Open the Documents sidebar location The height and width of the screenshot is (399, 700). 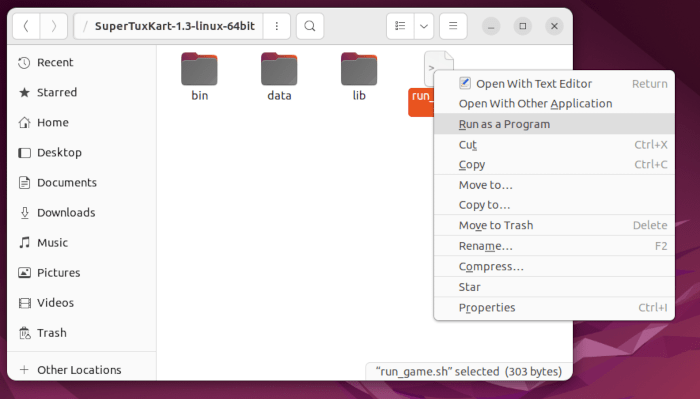pyautogui.click(x=82, y=183)
